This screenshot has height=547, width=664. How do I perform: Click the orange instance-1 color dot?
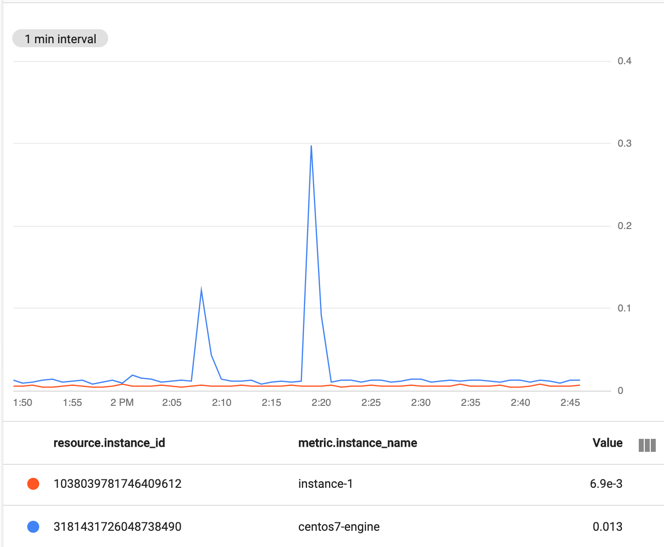(33, 483)
